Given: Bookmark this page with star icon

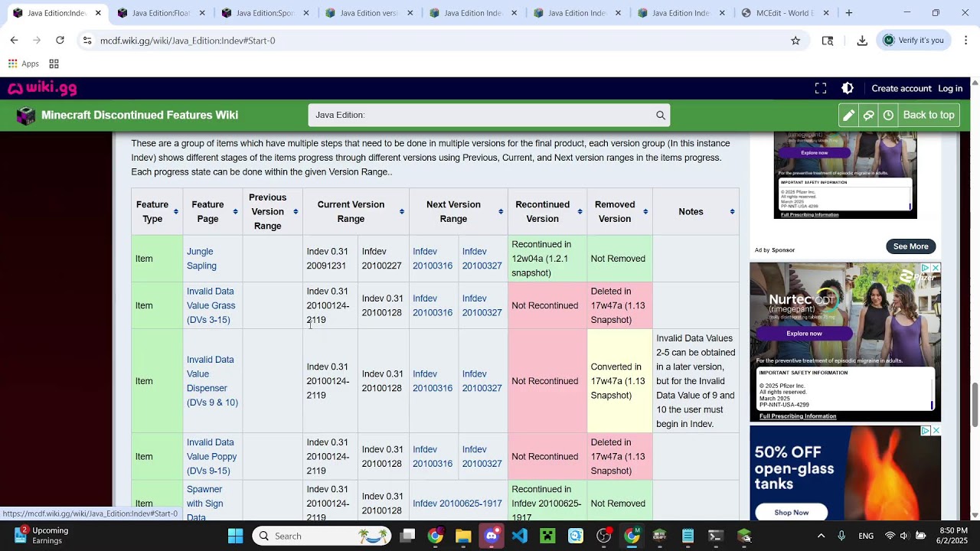Looking at the screenshot, I should [795, 41].
